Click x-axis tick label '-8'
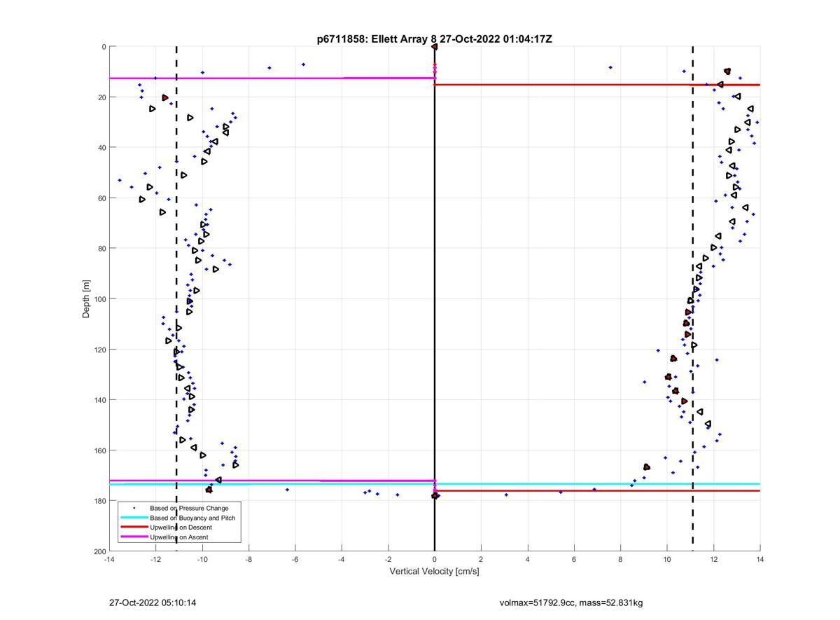The width and height of the screenshot is (840, 620). (x=248, y=559)
